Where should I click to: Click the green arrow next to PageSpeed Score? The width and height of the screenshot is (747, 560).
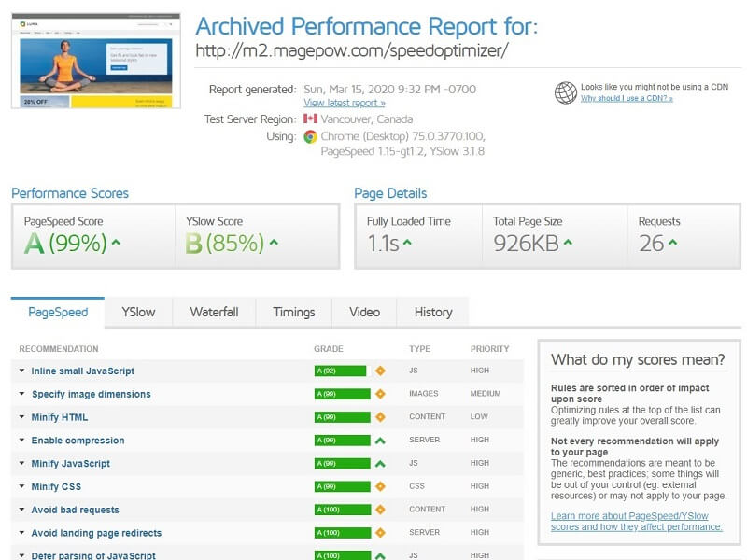[x=116, y=244]
